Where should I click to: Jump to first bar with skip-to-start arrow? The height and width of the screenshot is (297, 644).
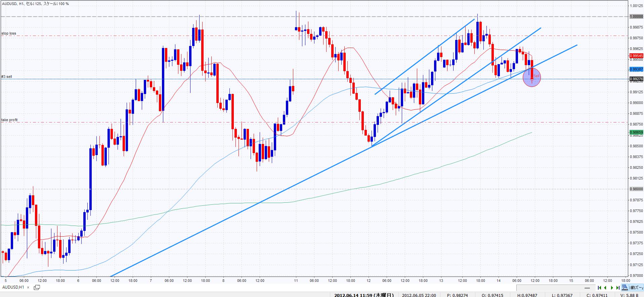(x=600, y=288)
